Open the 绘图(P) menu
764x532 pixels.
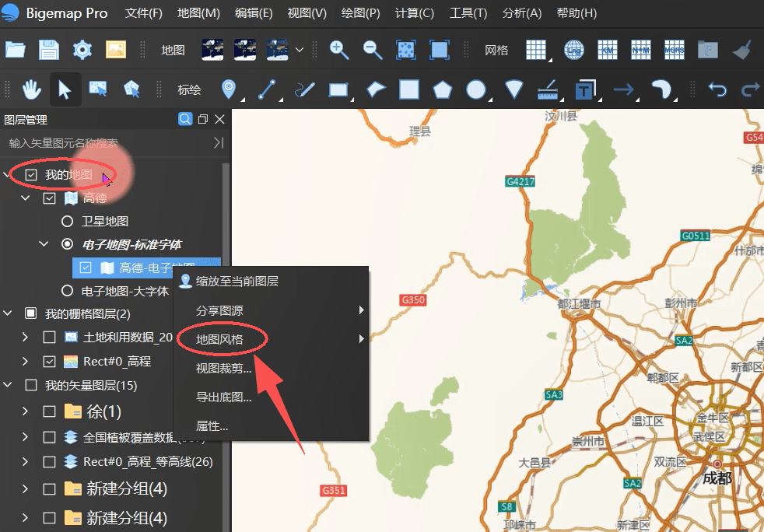click(360, 12)
